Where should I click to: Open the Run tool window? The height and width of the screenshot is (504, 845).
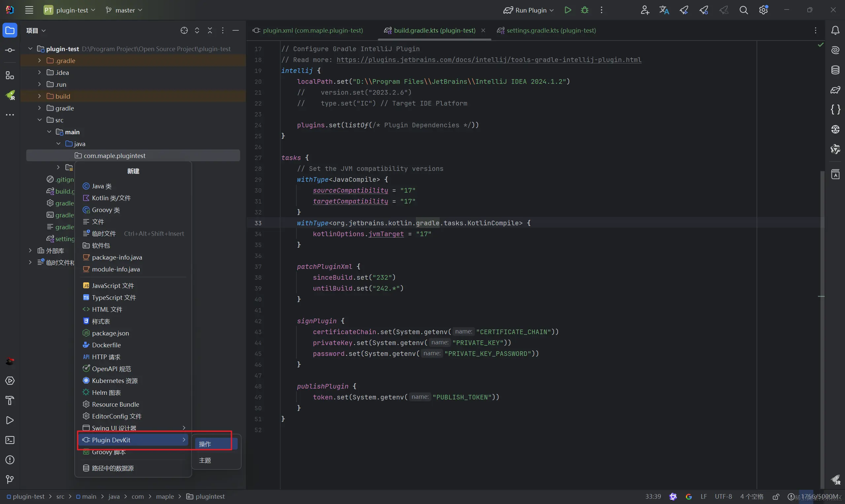[10, 421]
